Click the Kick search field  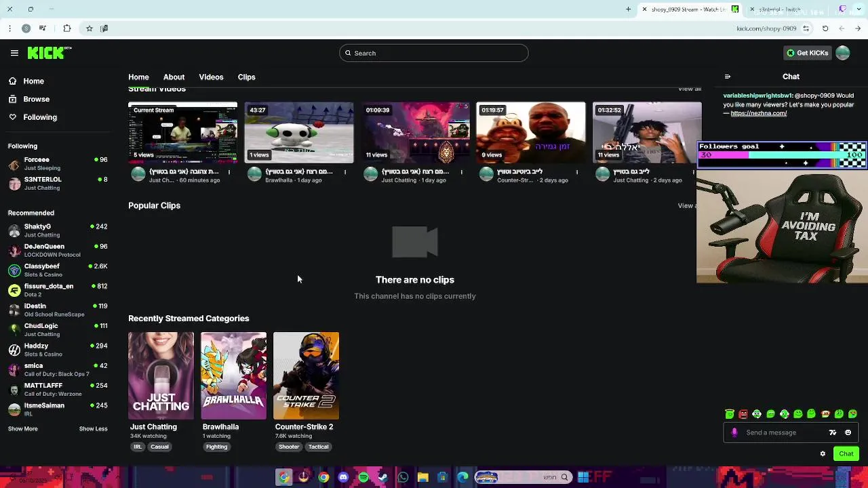point(434,53)
